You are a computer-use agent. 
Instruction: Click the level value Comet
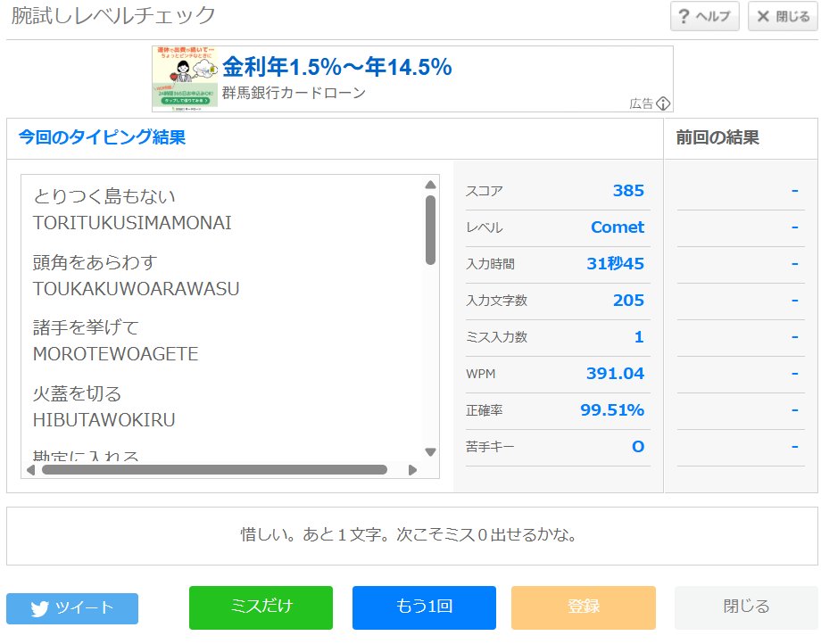click(x=618, y=227)
